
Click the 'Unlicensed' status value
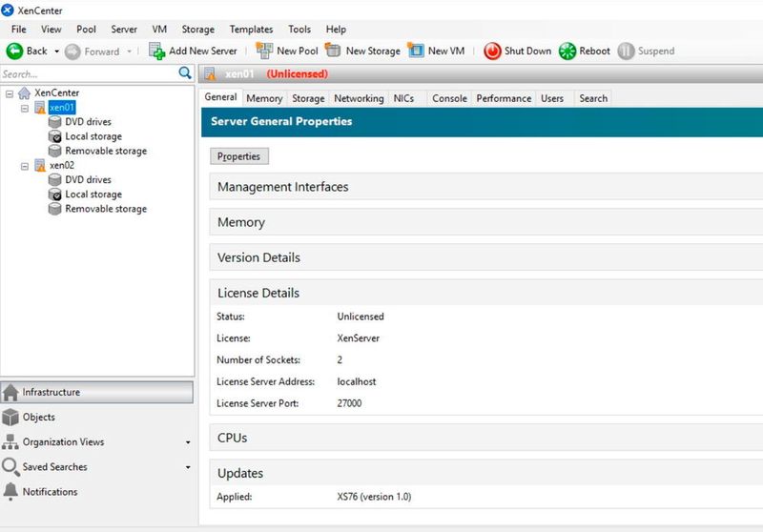click(361, 317)
